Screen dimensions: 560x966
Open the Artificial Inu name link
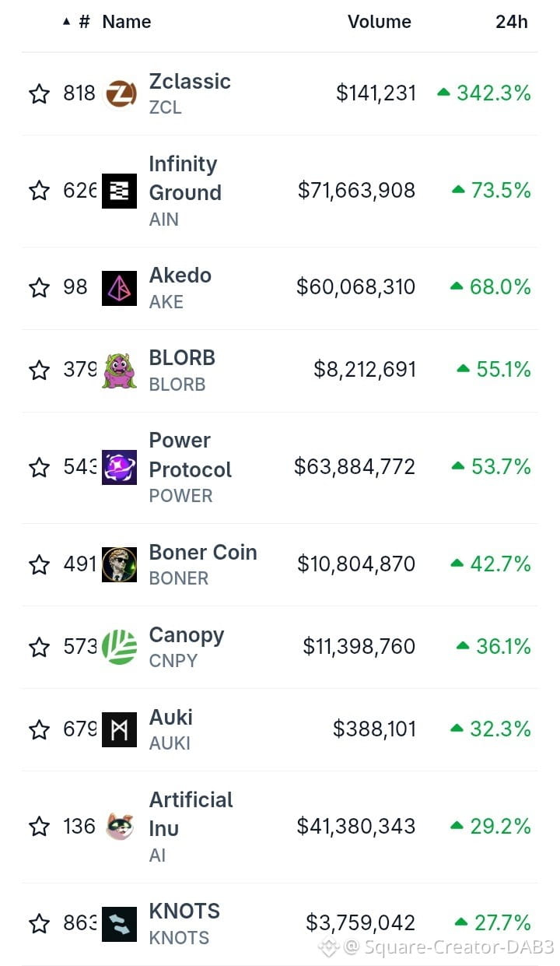coord(191,813)
